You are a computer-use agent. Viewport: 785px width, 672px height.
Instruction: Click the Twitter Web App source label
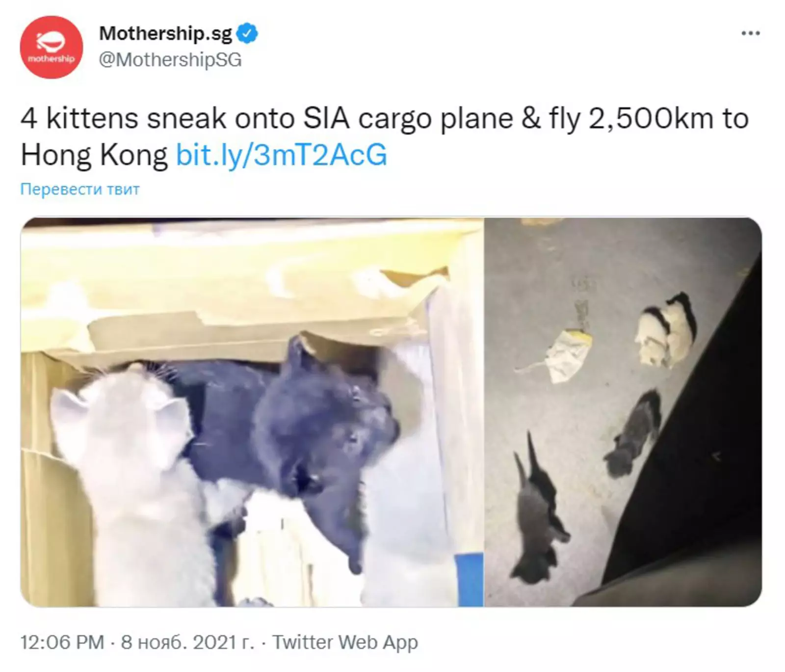[345, 642]
